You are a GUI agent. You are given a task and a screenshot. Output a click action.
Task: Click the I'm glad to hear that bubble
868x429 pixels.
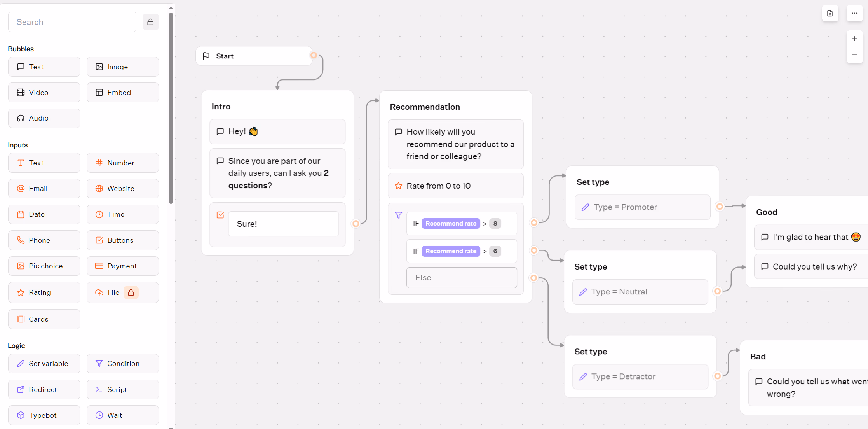[811, 237]
